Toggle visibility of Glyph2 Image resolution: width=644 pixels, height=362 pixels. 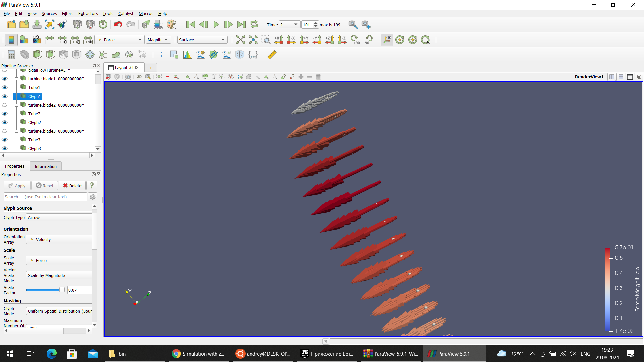(x=5, y=122)
